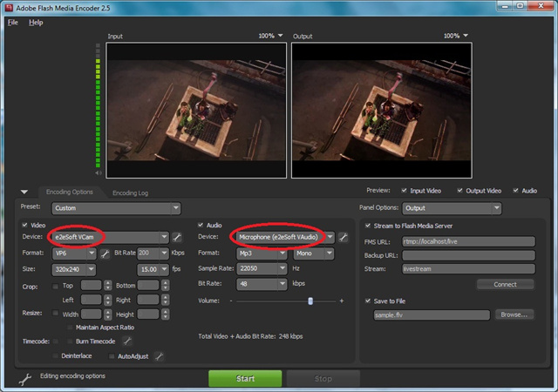Click the Resize Height stepper arrows
Screen dimensions: 558x392
click(165, 314)
